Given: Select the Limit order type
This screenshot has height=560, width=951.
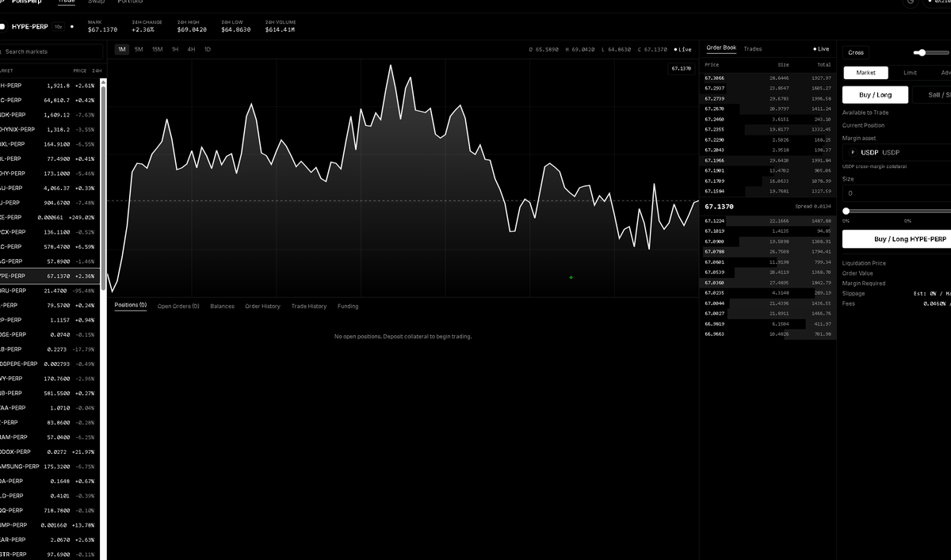Looking at the screenshot, I should tap(910, 73).
